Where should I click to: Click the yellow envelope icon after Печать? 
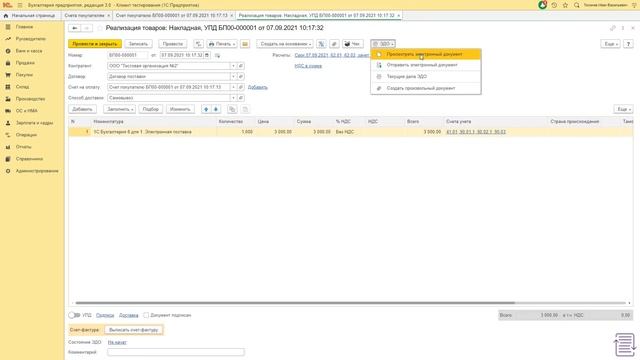pos(245,44)
